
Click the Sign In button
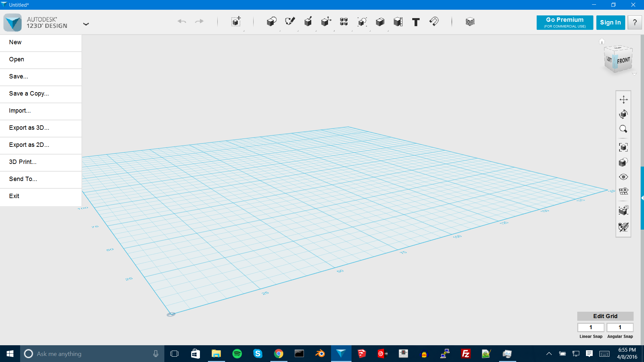click(610, 22)
